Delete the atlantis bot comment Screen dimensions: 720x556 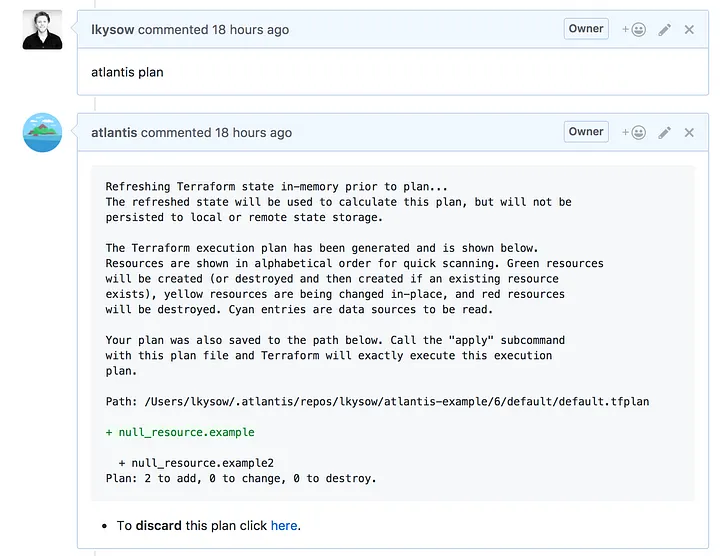click(689, 133)
